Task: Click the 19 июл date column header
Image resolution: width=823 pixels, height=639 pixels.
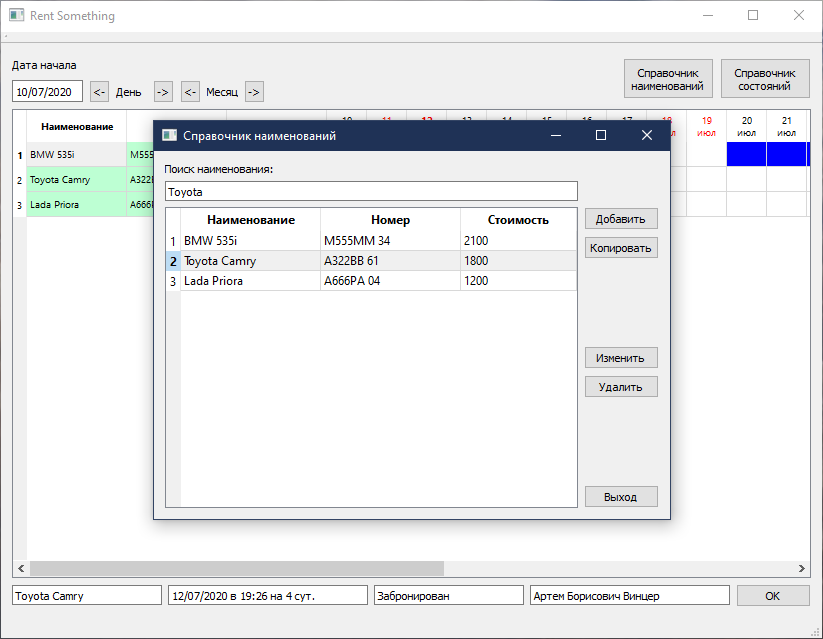Action: pyautogui.click(x=706, y=127)
